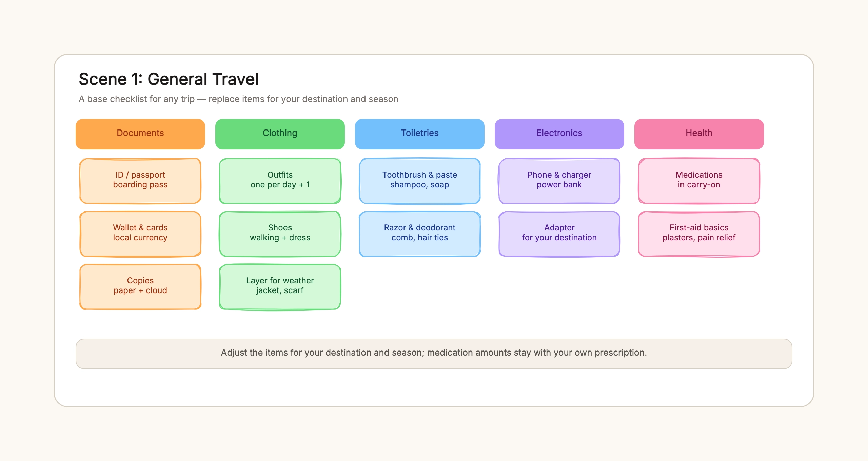This screenshot has height=461, width=868.
Task: Select the ID / passport boarding pass card
Action: tap(140, 181)
